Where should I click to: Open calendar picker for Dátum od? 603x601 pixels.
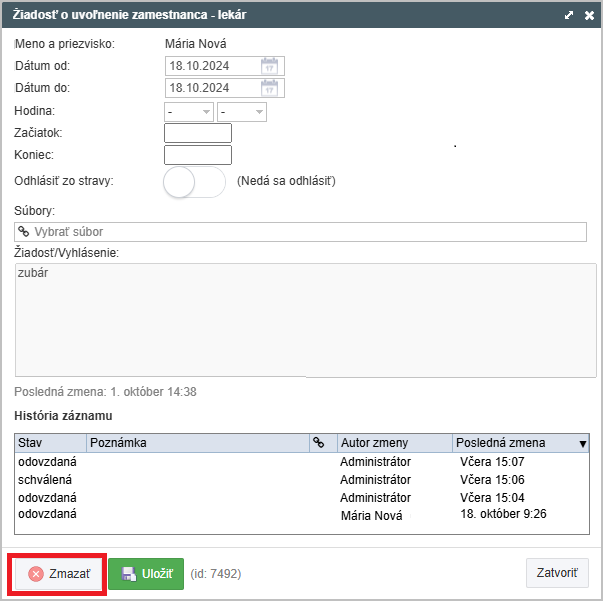(269, 66)
